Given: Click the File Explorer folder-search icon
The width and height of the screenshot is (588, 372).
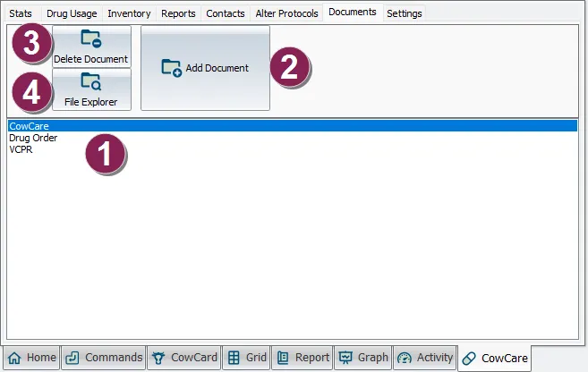Looking at the screenshot, I should [91, 81].
